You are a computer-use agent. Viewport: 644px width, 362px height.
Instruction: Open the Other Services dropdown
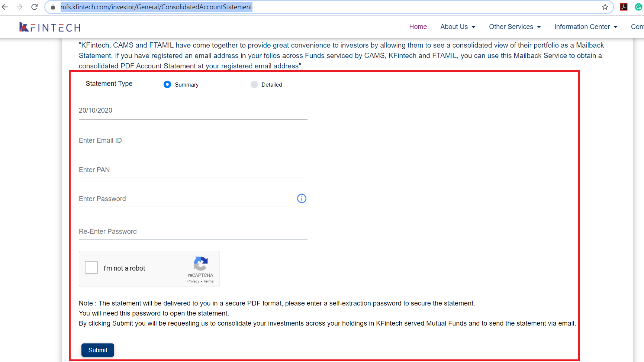515,27
